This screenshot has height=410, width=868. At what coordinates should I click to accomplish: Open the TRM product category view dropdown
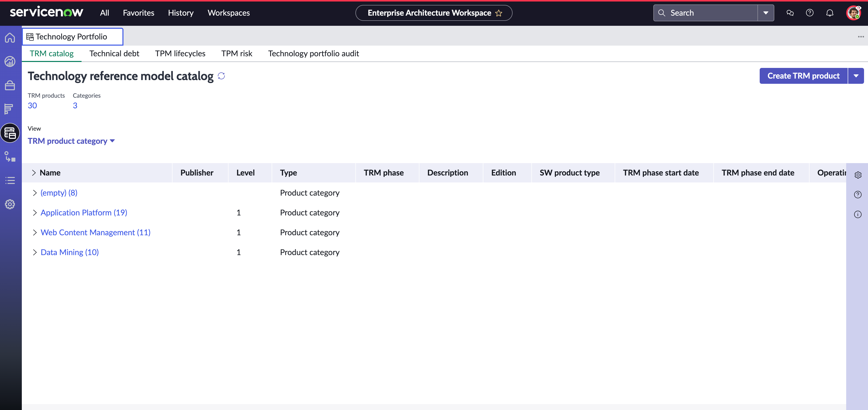[71, 141]
